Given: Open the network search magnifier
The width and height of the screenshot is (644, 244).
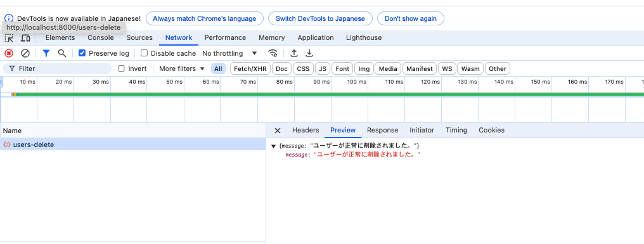Looking at the screenshot, I should [x=61, y=53].
